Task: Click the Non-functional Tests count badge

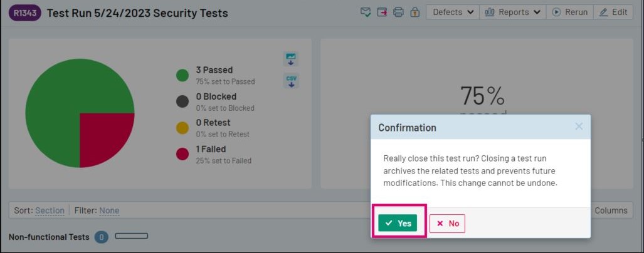Action: [x=101, y=237]
